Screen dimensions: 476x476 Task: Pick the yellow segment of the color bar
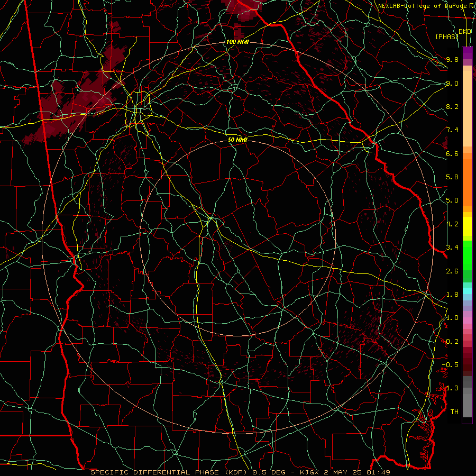467,226
